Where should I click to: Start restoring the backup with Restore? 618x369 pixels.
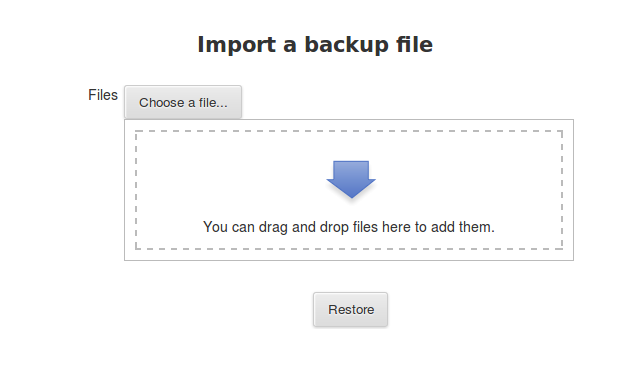click(350, 309)
